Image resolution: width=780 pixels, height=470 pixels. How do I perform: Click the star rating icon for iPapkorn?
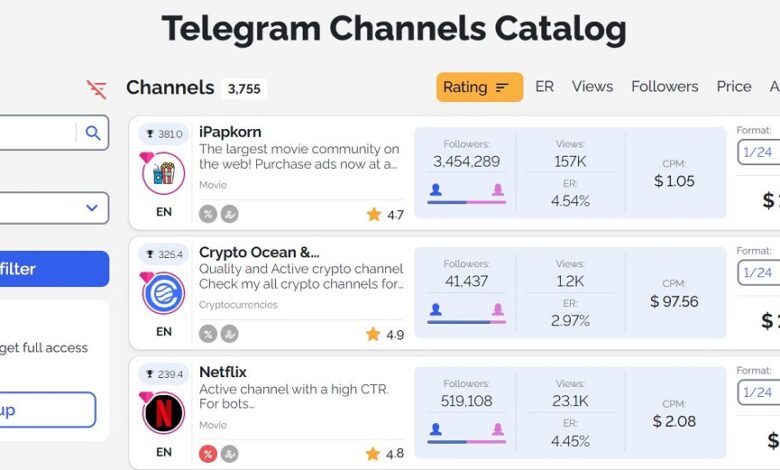coord(374,214)
